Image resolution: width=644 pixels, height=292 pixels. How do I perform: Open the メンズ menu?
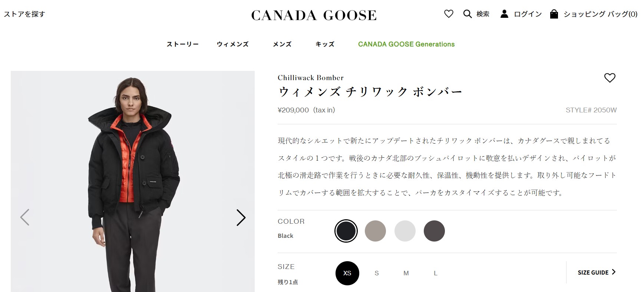tap(282, 44)
